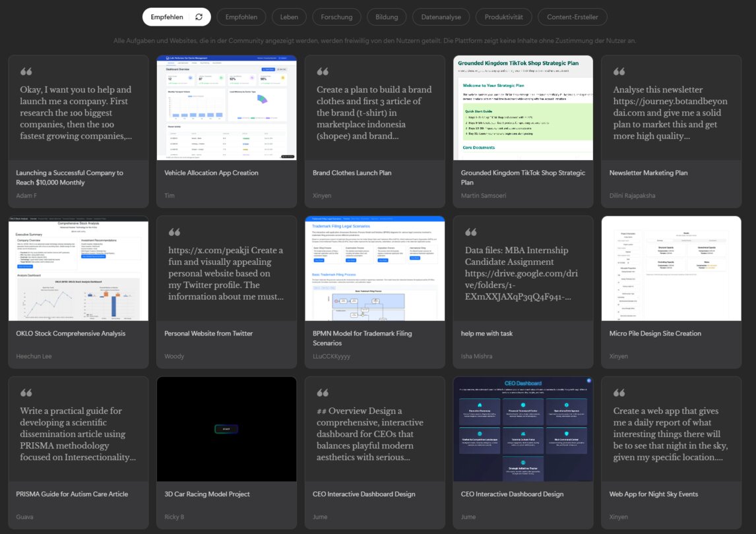The height and width of the screenshot is (534, 756).
Task: Open the Micro Pile Design Site Creation thumbnail
Action: (671, 268)
